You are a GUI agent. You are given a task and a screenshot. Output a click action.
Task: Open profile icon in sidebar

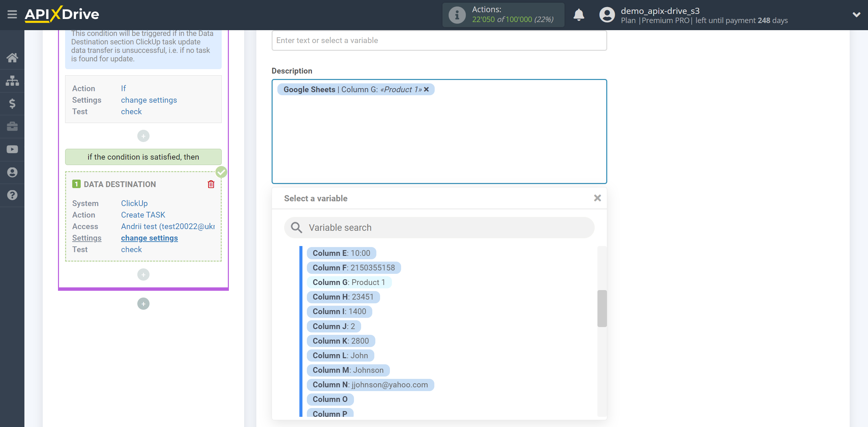12,172
